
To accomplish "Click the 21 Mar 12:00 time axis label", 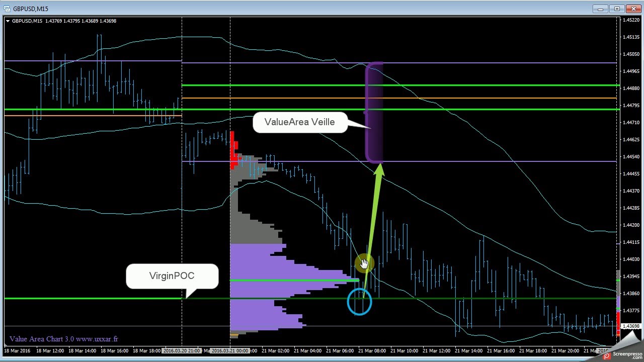I will pyautogui.click(x=437, y=350).
